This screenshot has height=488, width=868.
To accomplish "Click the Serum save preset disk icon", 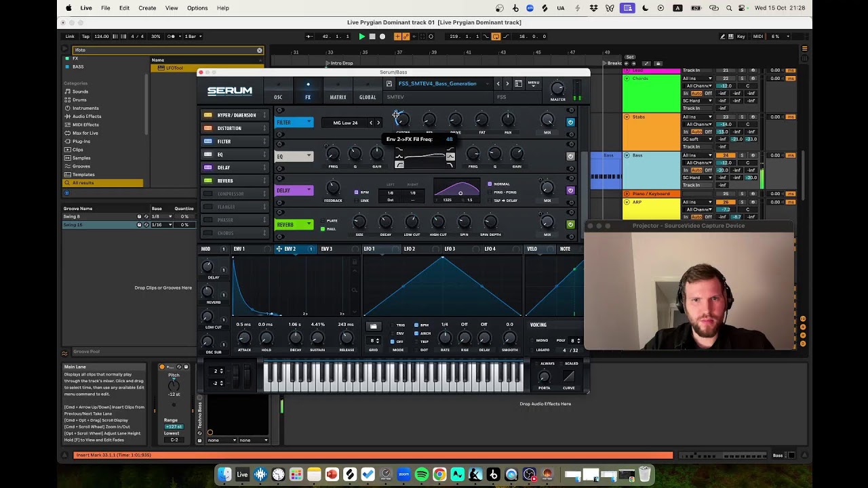I will 389,83.
